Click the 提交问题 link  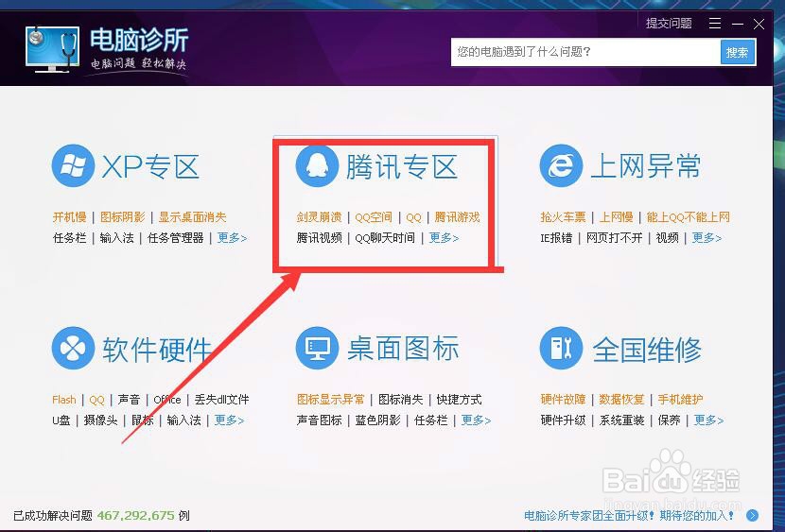pyautogui.click(x=669, y=24)
